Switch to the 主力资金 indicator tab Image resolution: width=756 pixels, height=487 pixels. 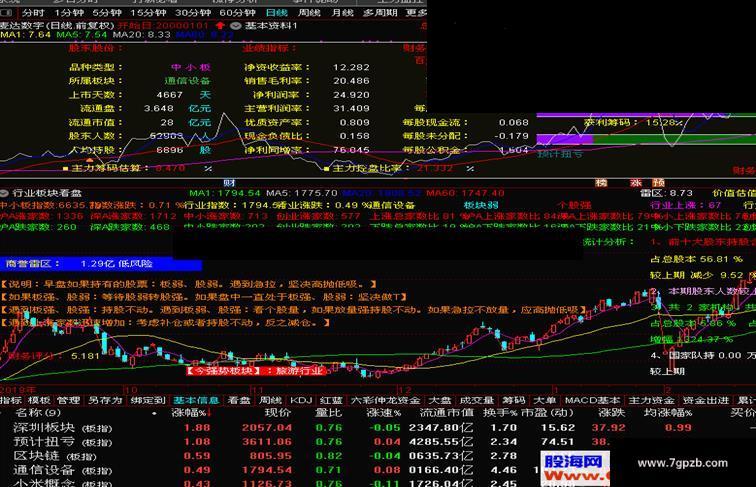pyautogui.click(x=651, y=400)
